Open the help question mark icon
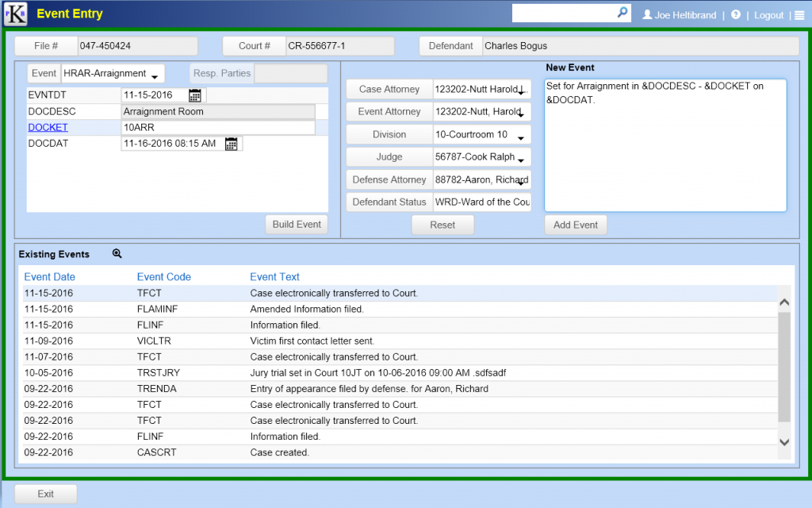Image resolution: width=812 pixels, height=508 pixels. pyautogui.click(x=735, y=14)
